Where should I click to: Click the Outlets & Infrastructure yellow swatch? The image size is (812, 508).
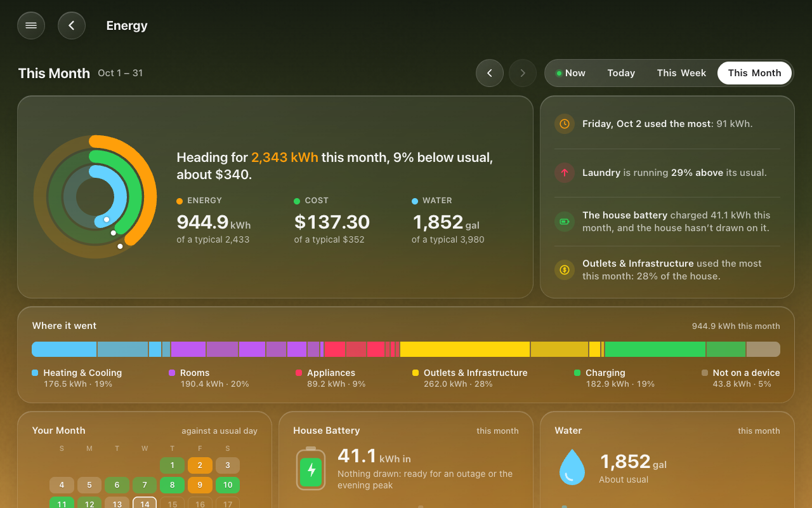[416, 373]
